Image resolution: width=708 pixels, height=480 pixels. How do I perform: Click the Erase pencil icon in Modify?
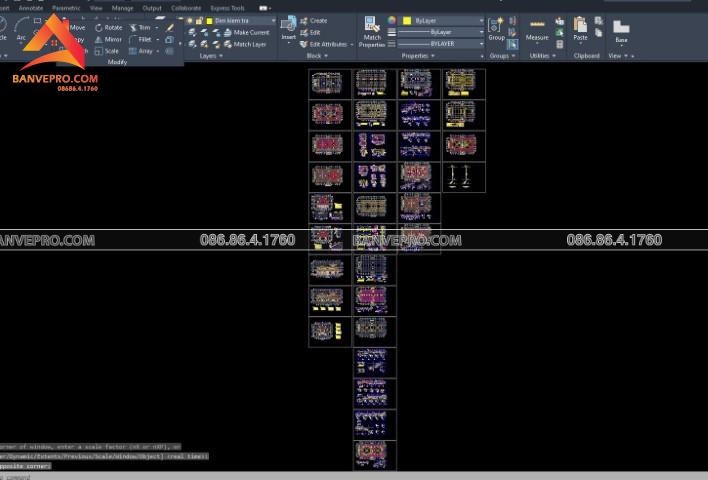tap(170, 28)
